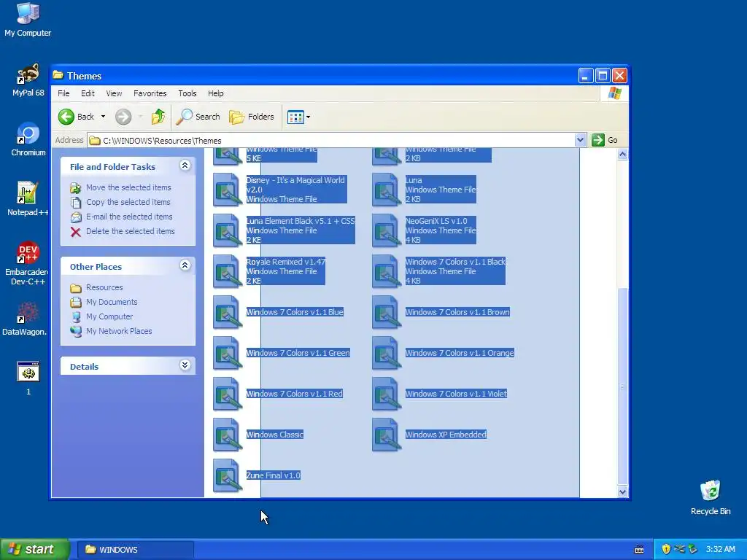Viewport: 747px width, 560px height.
Task: Click the Forward arrow button
Action: click(x=123, y=117)
